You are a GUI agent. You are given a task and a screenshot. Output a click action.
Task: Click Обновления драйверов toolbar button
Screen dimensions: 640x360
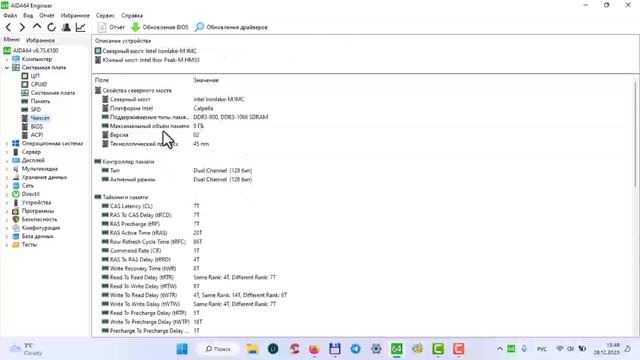[x=231, y=27]
